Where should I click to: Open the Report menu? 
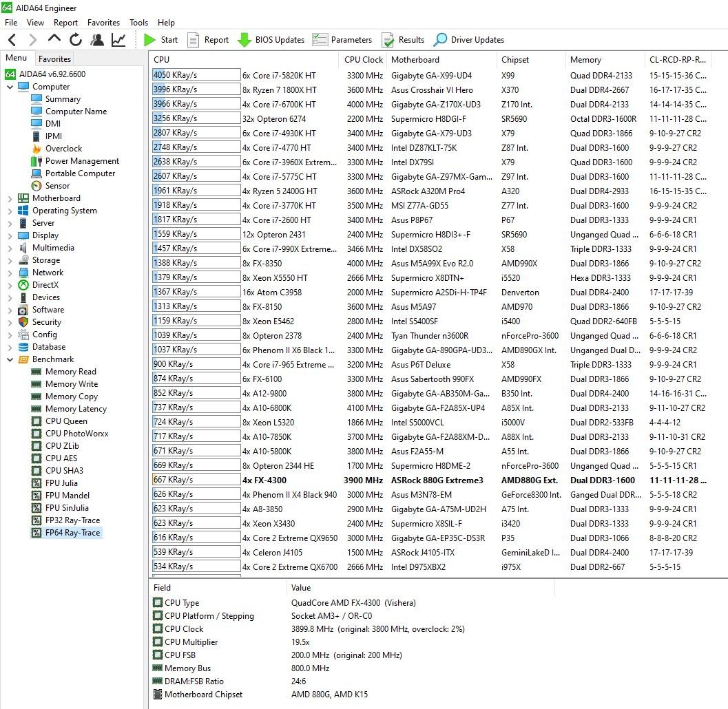pyautogui.click(x=65, y=22)
